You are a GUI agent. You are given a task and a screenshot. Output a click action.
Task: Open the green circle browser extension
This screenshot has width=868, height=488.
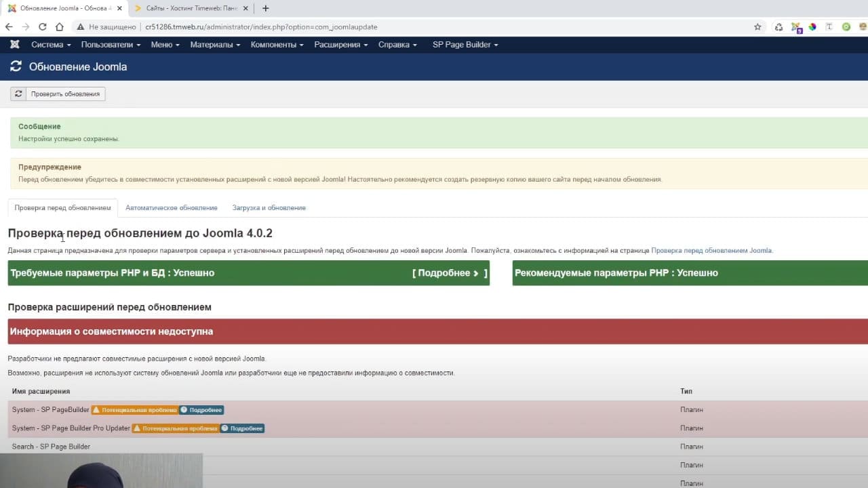[846, 27]
